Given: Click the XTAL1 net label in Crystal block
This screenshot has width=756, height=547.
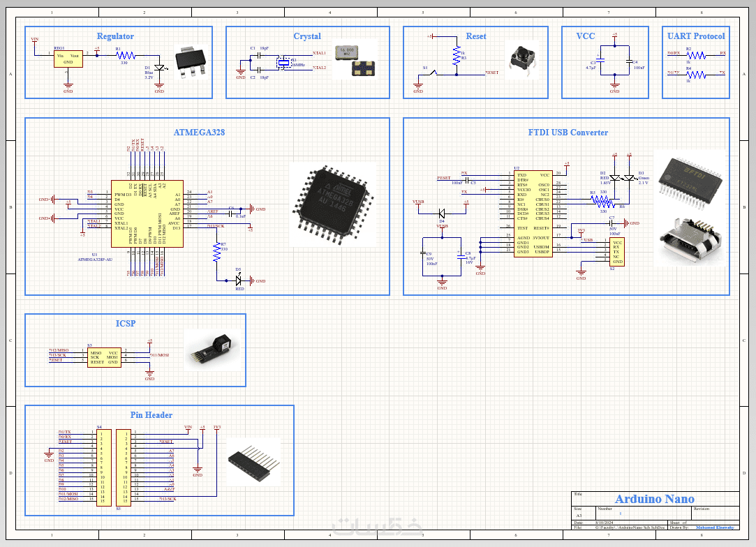Looking at the screenshot, I should [319, 54].
